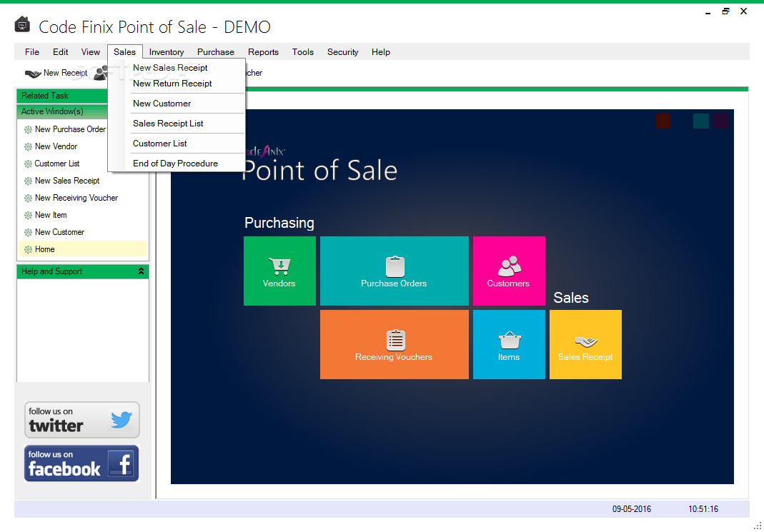Image resolution: width=764 pixels, height=532 pixels.
Task: Open the Vendors tile
Action: (279, 271)
